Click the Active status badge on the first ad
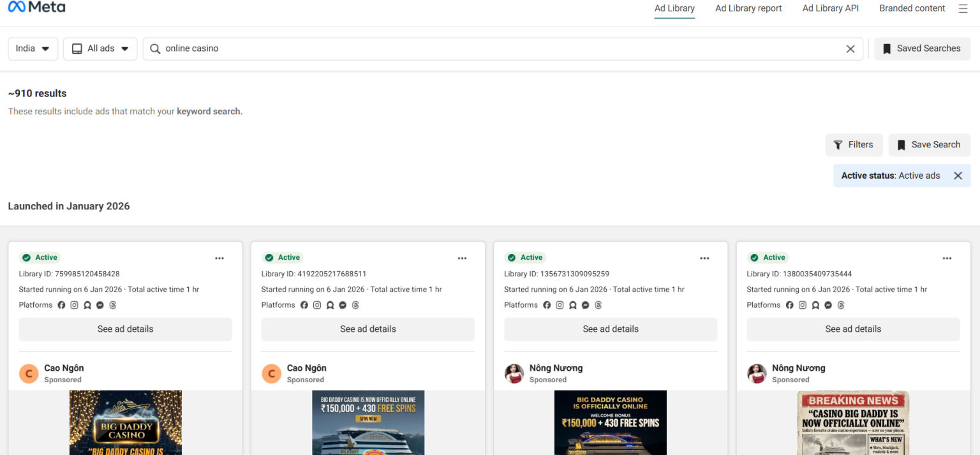 (x=40, y=257)
